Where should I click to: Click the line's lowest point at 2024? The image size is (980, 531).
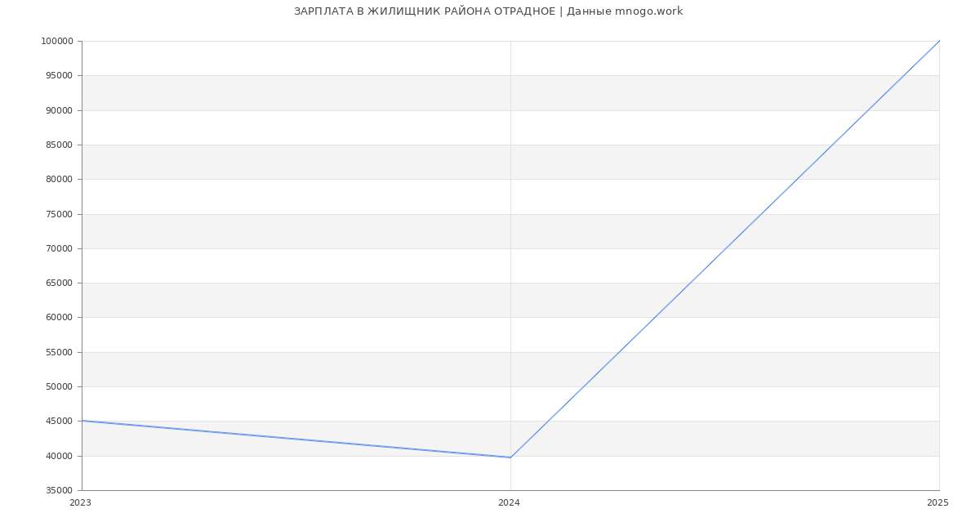(x=510, y=457)
